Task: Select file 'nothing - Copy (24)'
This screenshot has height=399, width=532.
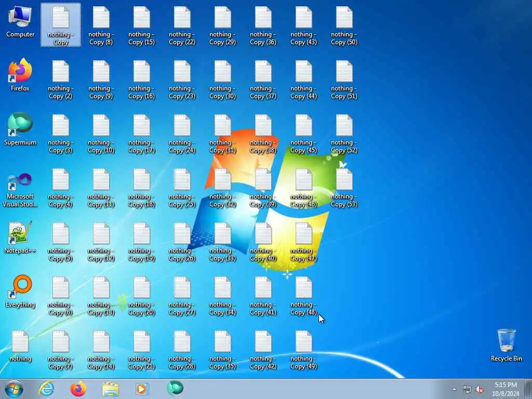Action: (x=182, y=134)
